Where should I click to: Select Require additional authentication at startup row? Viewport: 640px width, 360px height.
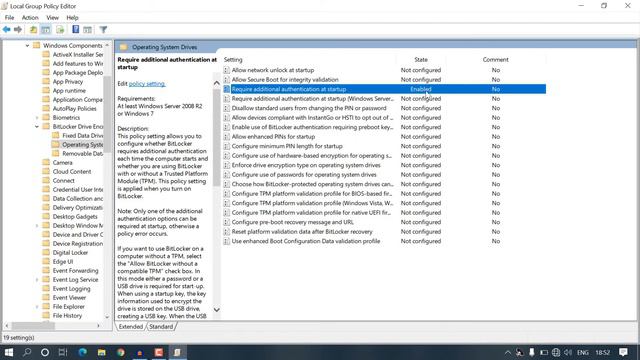[384, 89]
